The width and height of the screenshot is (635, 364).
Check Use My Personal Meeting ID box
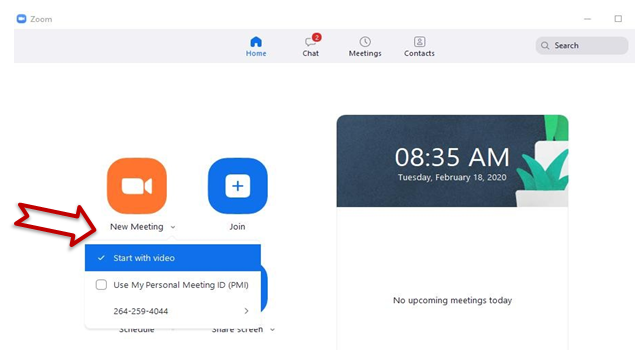101,285
